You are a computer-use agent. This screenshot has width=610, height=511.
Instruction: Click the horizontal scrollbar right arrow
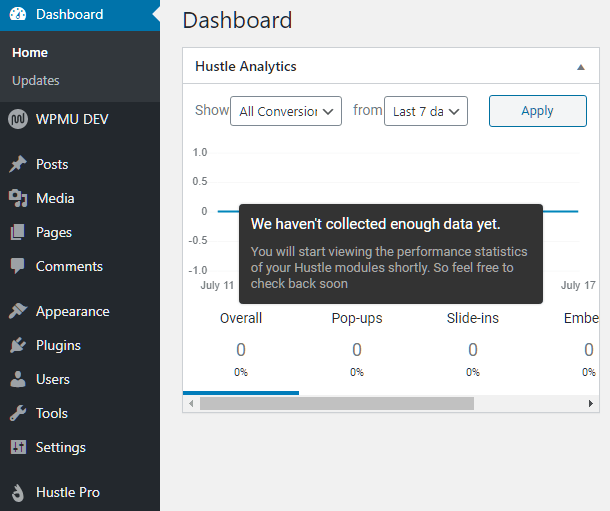(591, 404)
